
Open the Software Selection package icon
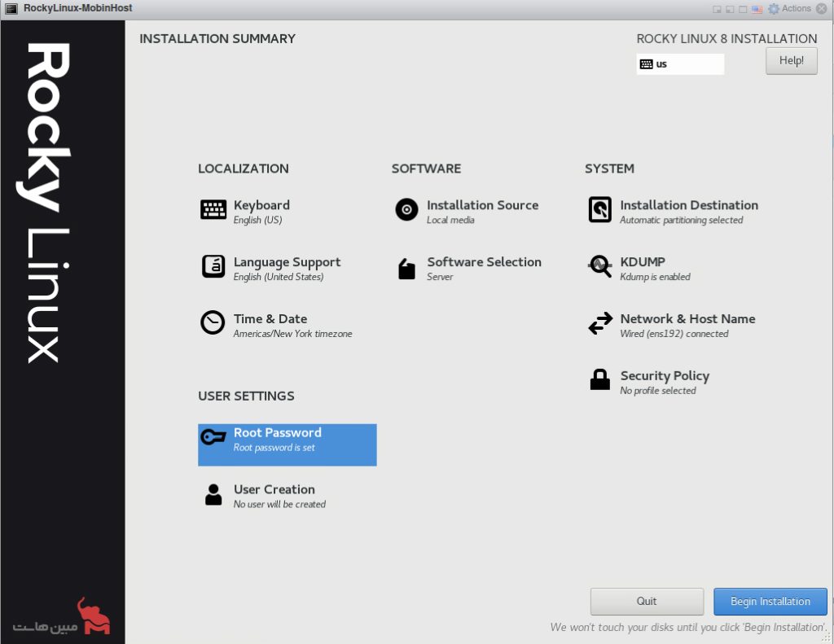[407, 269]
